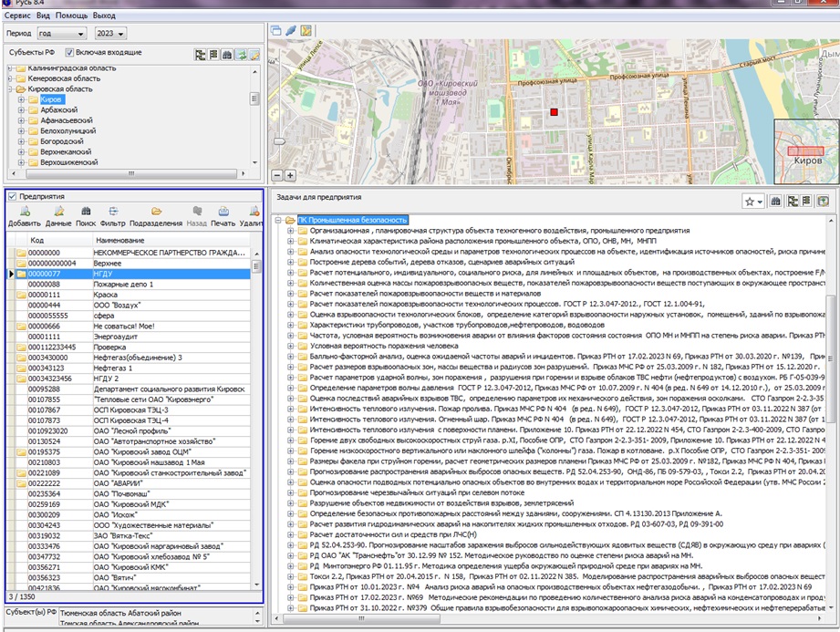The width and height of the screenshot is (840, 632).
Task: Uncheck the 'Предприятия' checkbox
Action: tap(12, 196)
